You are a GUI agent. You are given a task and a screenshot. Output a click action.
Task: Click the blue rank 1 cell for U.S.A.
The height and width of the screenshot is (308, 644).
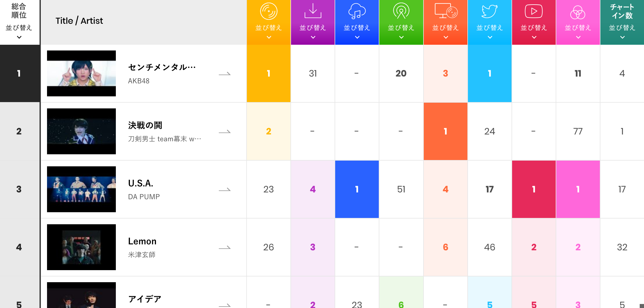[357, 189]
